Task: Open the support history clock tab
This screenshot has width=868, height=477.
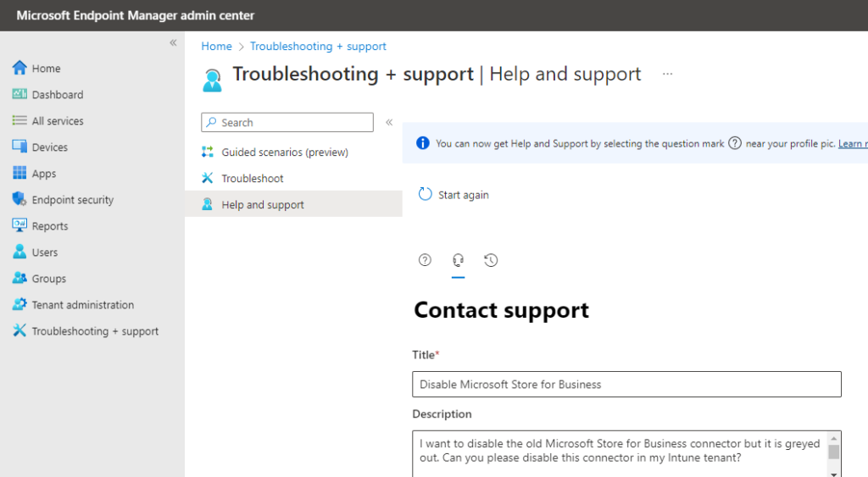Action: [x=491, y=259]
